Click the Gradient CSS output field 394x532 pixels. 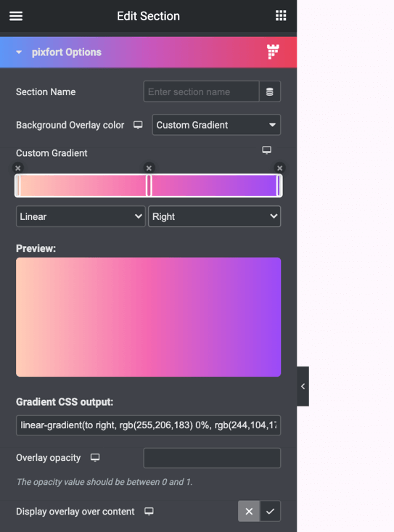[x=148, y=425]
